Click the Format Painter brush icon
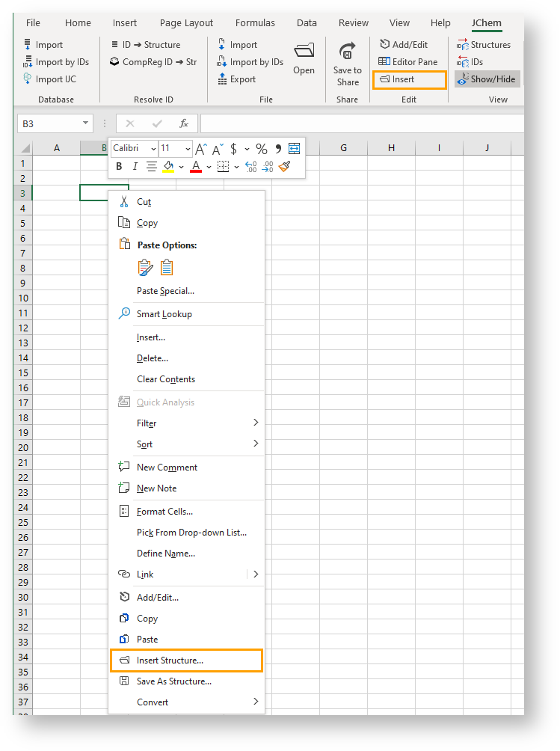 click(x=284, y=167)
